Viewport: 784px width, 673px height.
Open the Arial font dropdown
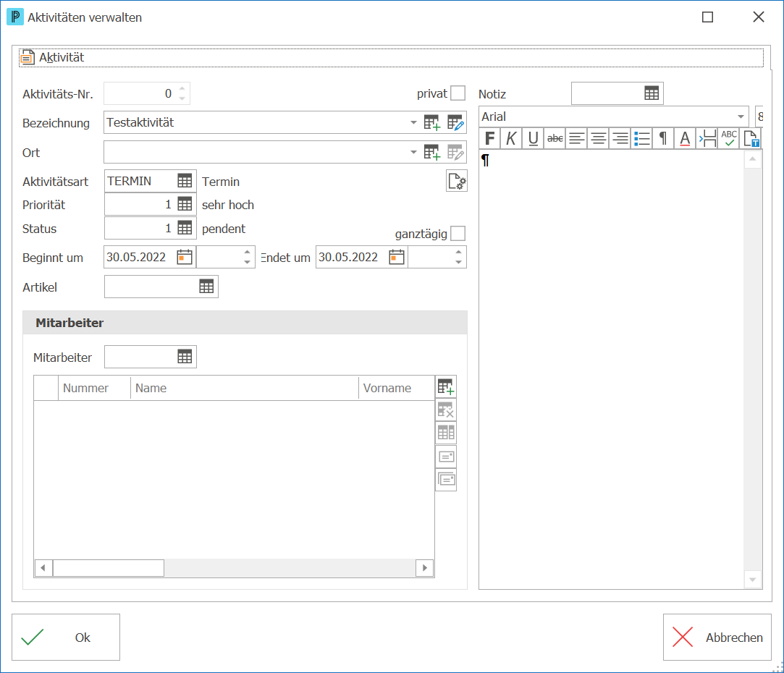tap(741, 117)
